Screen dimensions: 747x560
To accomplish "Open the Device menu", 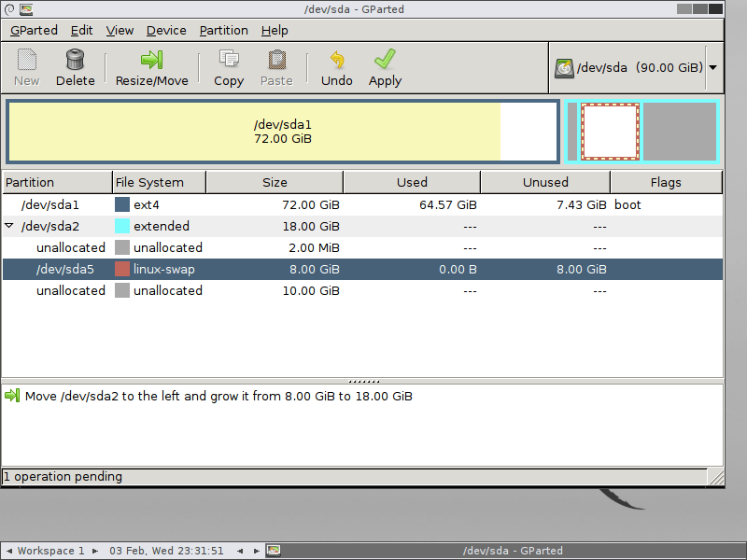I will [x=166, y=30].
